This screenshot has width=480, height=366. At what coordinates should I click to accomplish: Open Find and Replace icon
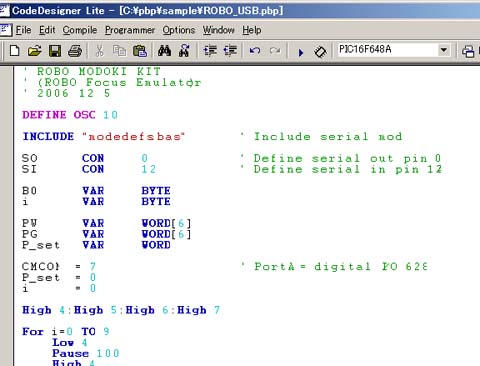pyautogui.click(x=184, y=51)
